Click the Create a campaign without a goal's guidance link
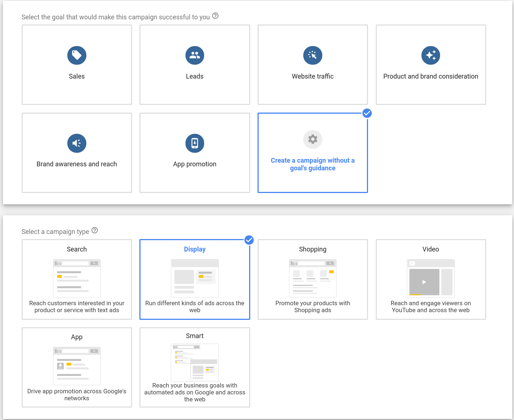This screenshot has width=514, height=420. click(x=312, y=164)
